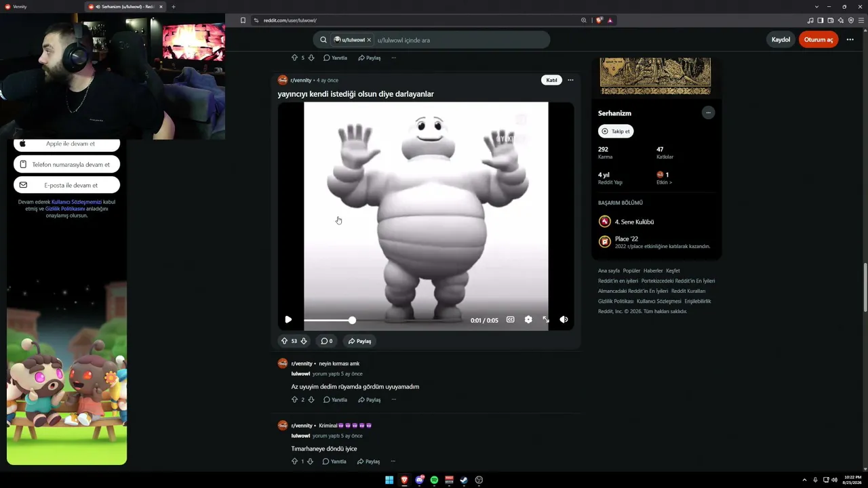This screenshot has width=868, height=488.
Task: Expand the video to fullscreen
Action: (x=546, y=319)
